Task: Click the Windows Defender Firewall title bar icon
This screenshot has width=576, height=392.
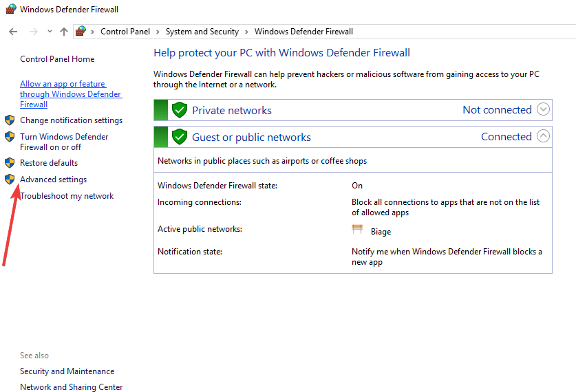Action: coord(10,9)
